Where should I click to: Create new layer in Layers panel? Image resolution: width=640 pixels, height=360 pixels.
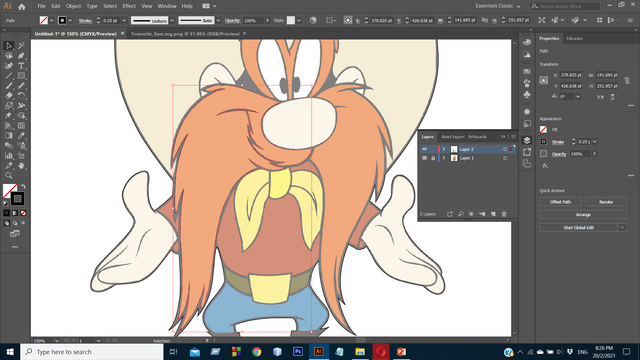493,214
